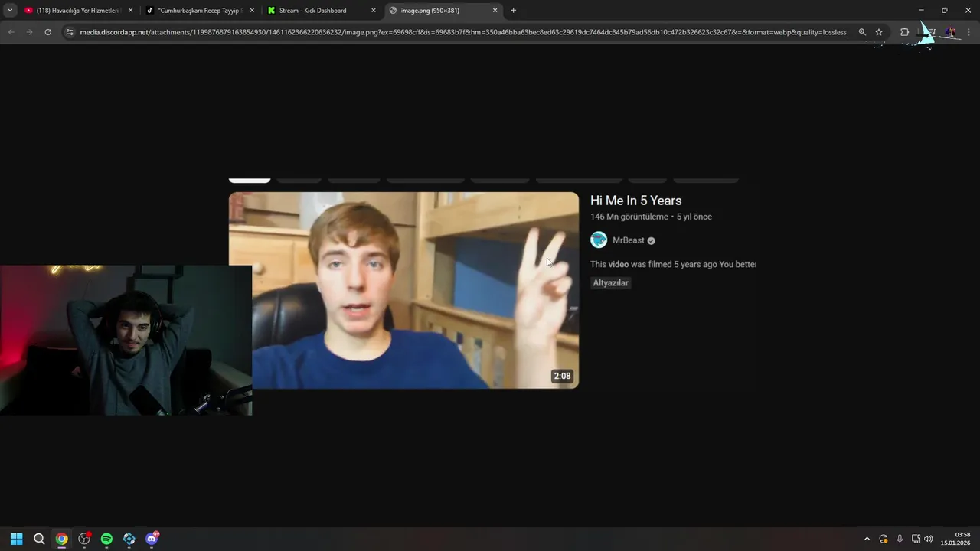980x551 pixels.
Task: Open the Chrome profile avatar
Action: pos(950,32)
